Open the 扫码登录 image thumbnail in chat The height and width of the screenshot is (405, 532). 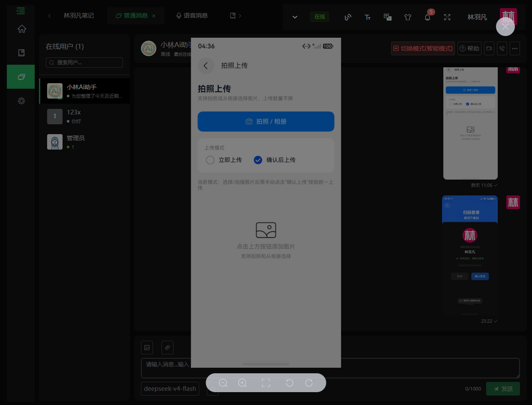click(470, 255)
